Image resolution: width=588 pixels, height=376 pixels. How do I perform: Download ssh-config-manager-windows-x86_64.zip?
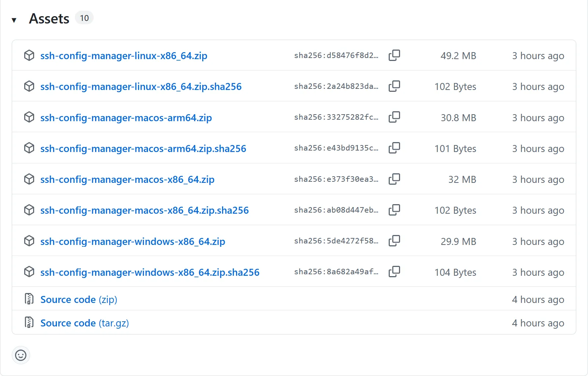click(133, 242)
